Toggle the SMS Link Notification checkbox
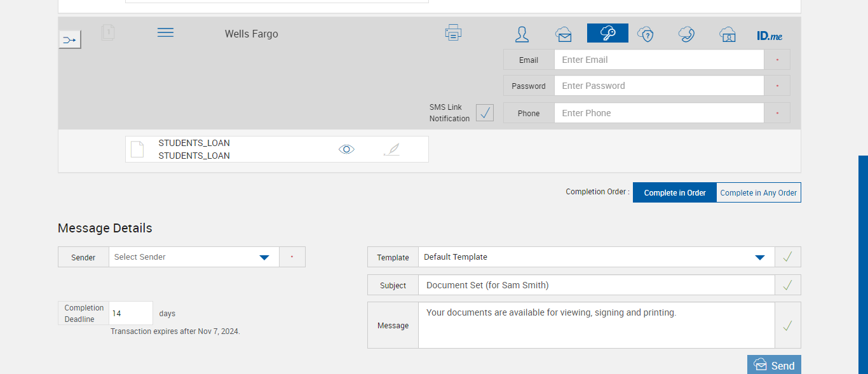 click(x=485, y=113)
